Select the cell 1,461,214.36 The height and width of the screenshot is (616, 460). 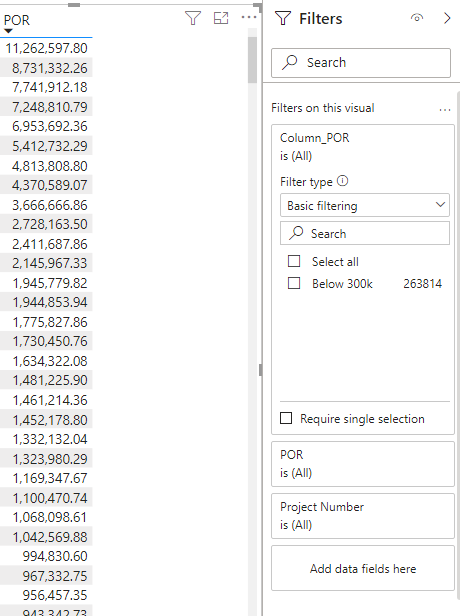coord(46,400)
